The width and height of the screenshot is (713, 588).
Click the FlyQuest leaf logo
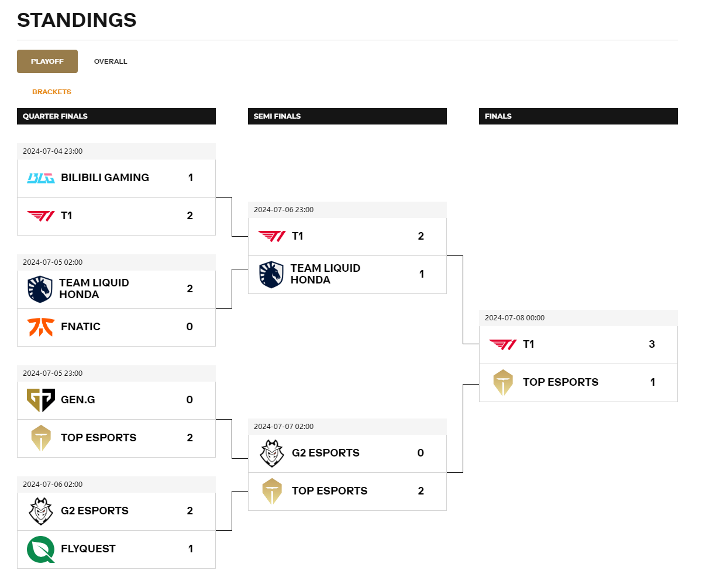41,549
